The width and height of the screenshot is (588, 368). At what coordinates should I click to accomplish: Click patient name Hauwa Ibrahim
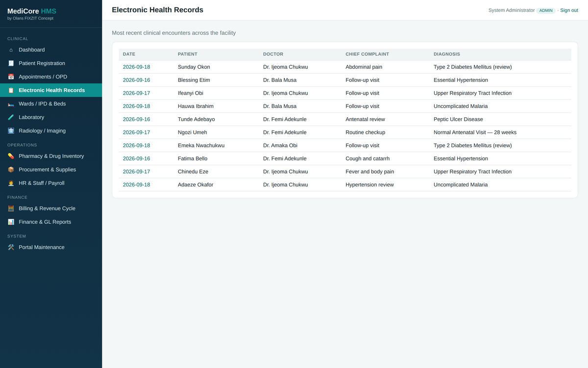pos(196,106)
